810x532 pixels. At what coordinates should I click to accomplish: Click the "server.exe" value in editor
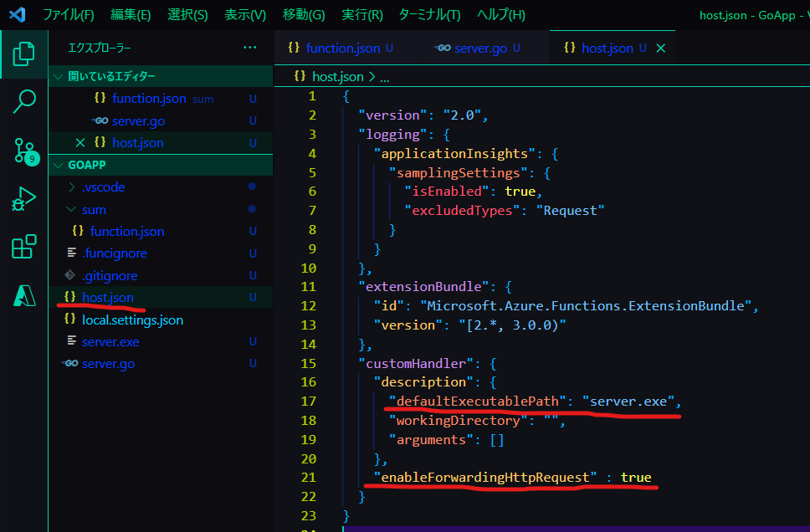(628, 402)
